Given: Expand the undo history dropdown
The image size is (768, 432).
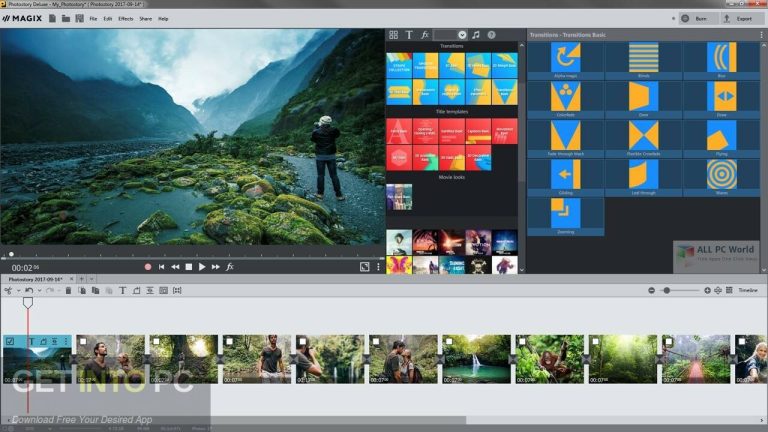Looking at the screenshot, I should [x=39, y=290].
